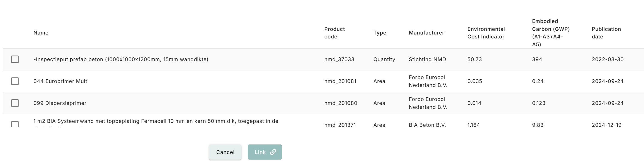Viewport: 644px width, 161px height.
Task: Select the 044 Europrimer Multi checkbox
Action: (x=15, y=81)
